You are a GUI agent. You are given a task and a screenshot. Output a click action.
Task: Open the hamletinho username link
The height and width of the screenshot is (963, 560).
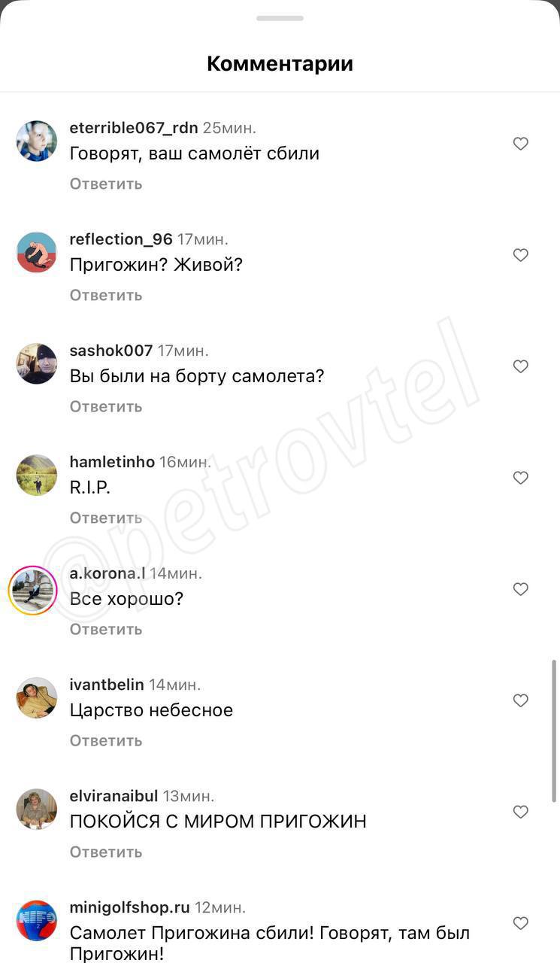tap(112, 462)
